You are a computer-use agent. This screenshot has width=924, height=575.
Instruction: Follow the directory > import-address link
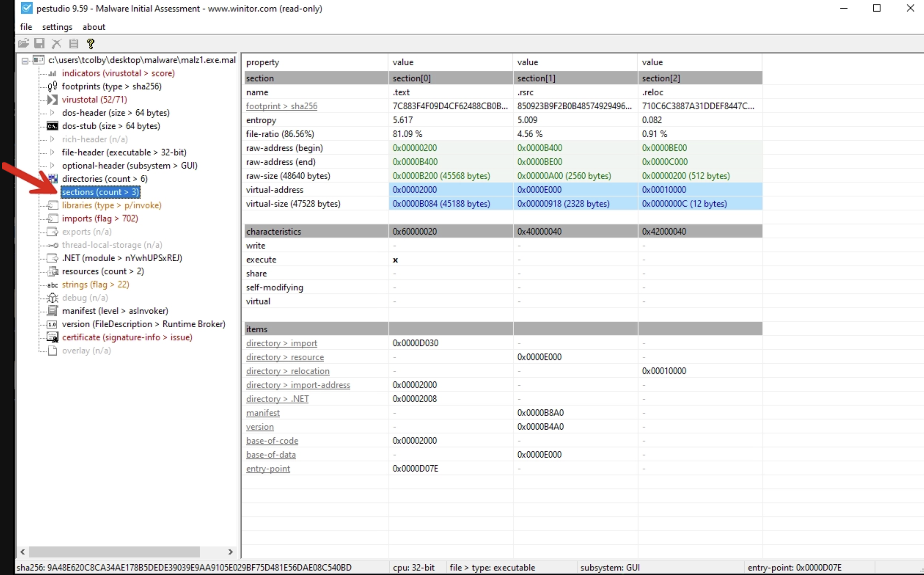298,385
